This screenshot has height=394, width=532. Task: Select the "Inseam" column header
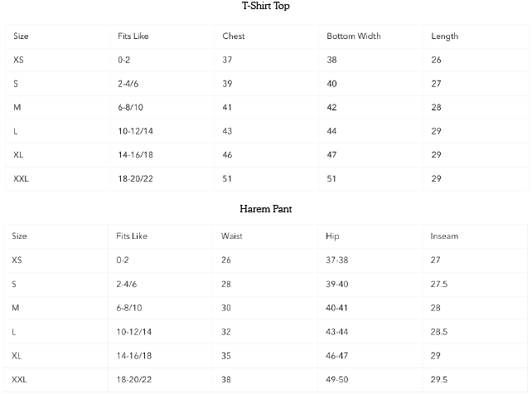point(444,236)
